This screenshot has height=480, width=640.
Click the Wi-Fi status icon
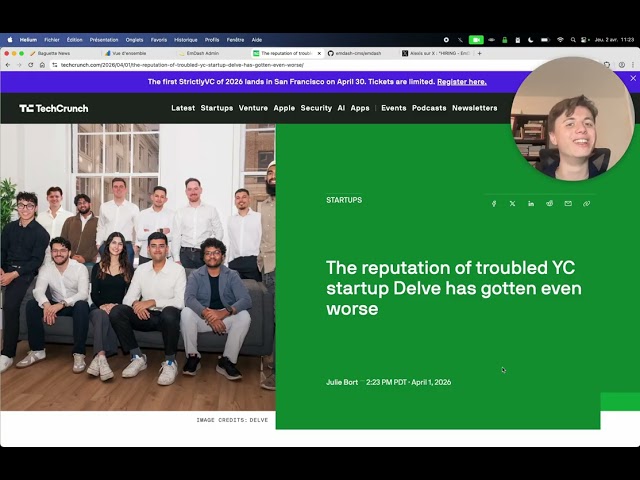coord(560,40)
